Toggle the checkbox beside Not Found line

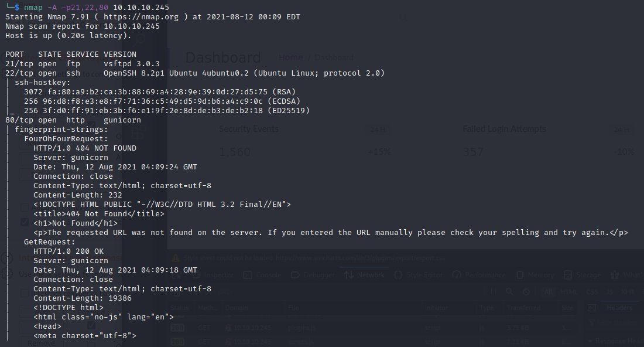pyautogui.click(x=24, y=222)
